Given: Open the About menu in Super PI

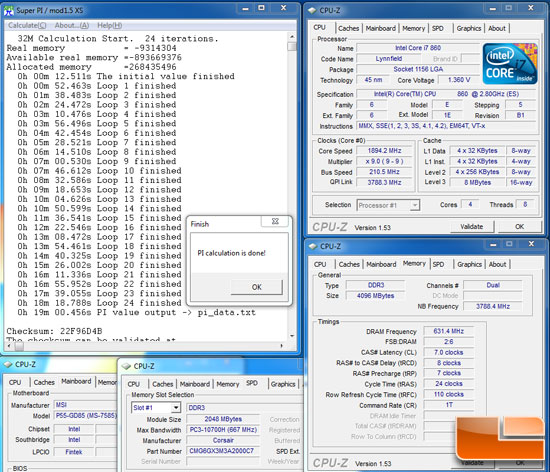Looking at the screenshot, I should point(72,25).
